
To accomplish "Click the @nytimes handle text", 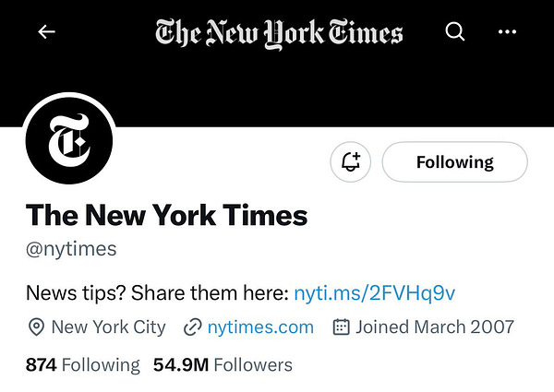I will point(72,249).
